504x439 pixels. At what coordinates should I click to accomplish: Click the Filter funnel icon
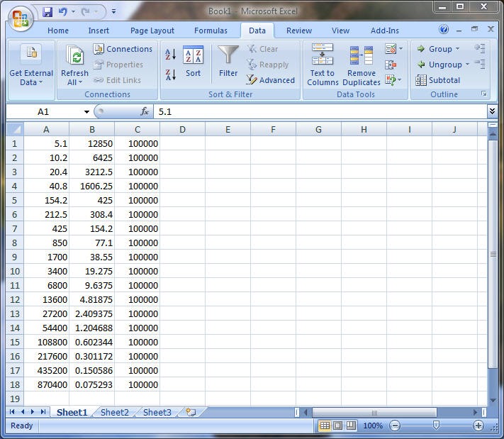(x=228, y=55)
